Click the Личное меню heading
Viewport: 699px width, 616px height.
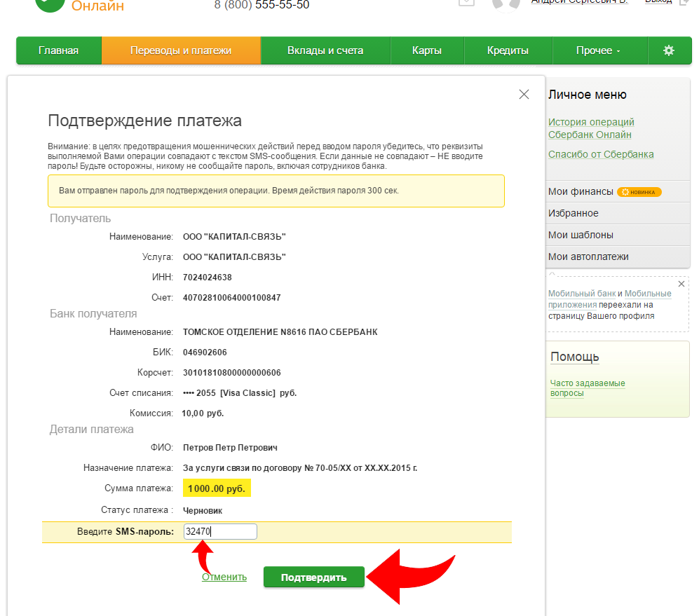coord(588,95)
